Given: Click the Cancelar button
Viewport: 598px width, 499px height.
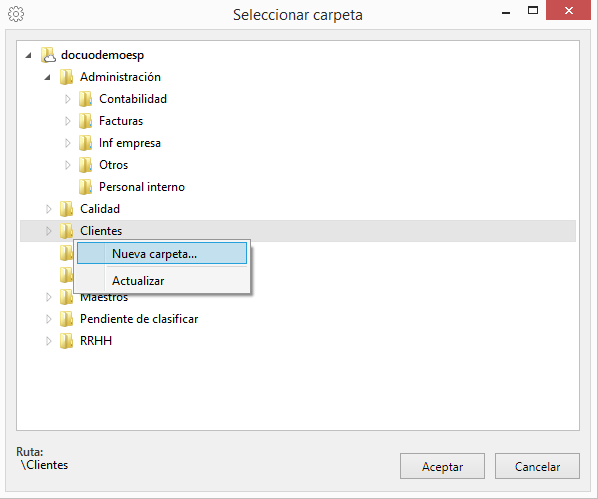Looking at the screenshot, I should point(537,466).
